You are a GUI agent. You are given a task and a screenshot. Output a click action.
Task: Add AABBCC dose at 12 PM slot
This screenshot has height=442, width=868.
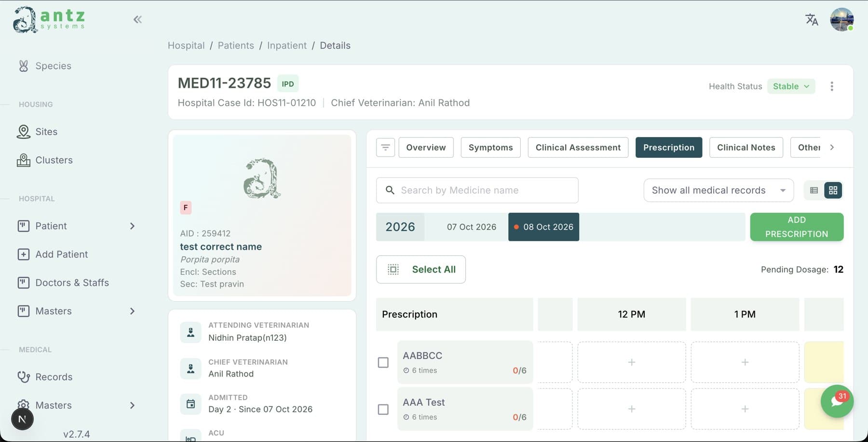pos(631,362)
